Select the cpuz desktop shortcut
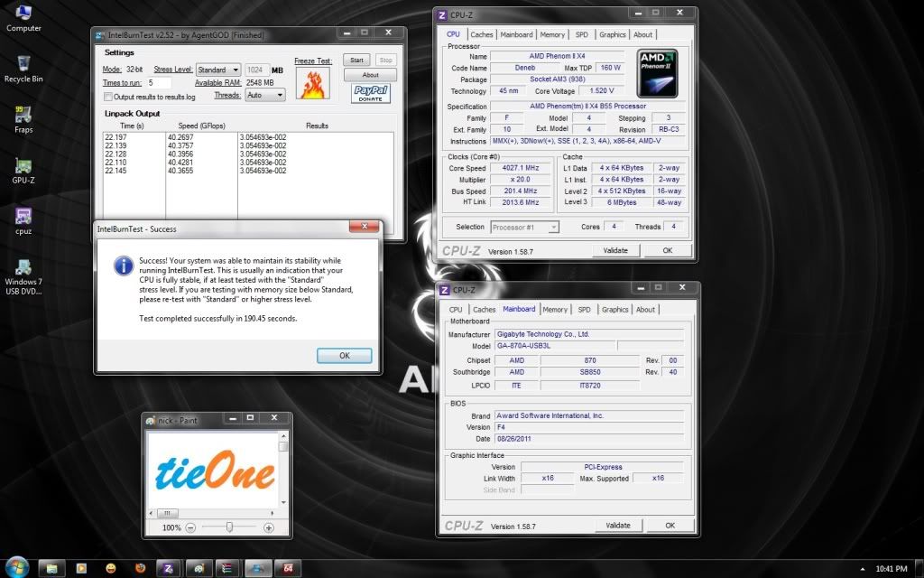Image resolution: width=924 pixels, height=578 pixels. [x=23, y=221]
